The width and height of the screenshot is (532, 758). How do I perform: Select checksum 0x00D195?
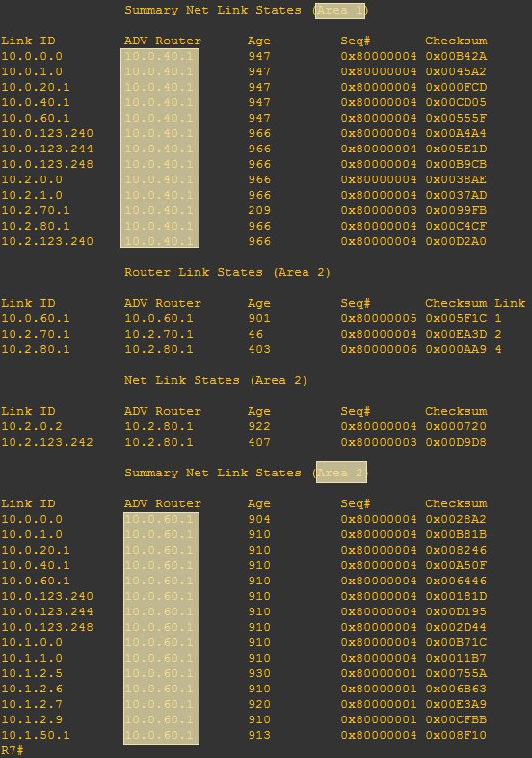tap(456, 612)
